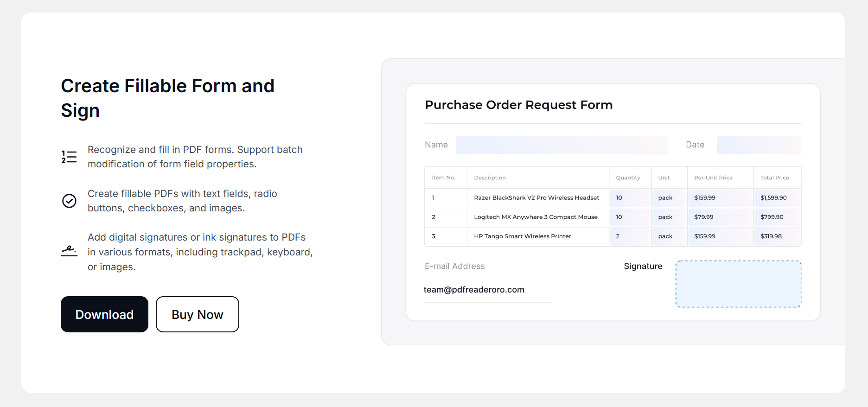
Task: Click the numbered list icon
Action: point(69,157)
